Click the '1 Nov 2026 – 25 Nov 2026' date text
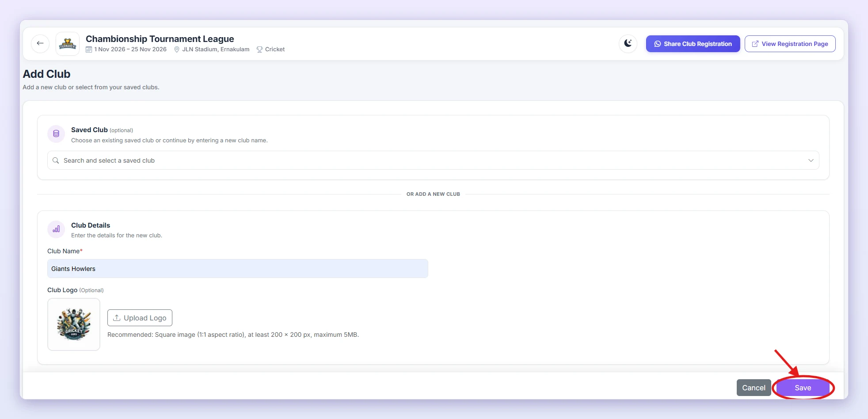 pyautogui.click(x=130, y=50)
